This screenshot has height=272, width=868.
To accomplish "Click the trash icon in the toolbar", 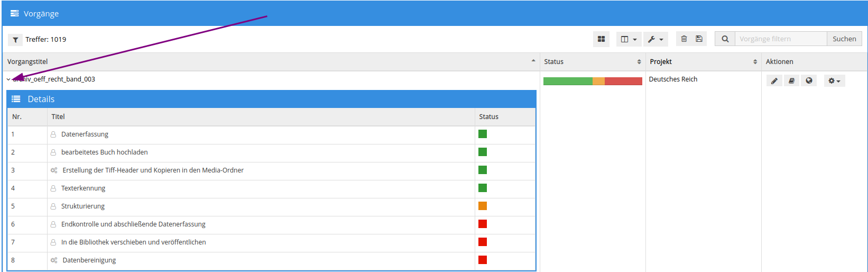I will click(x=684, y=39).
